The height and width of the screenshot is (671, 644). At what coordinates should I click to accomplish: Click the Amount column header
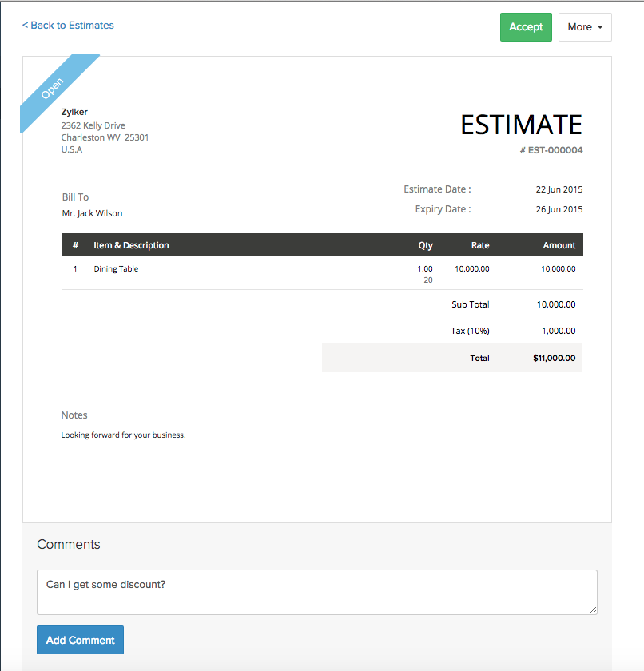click(x=559, y=245)
